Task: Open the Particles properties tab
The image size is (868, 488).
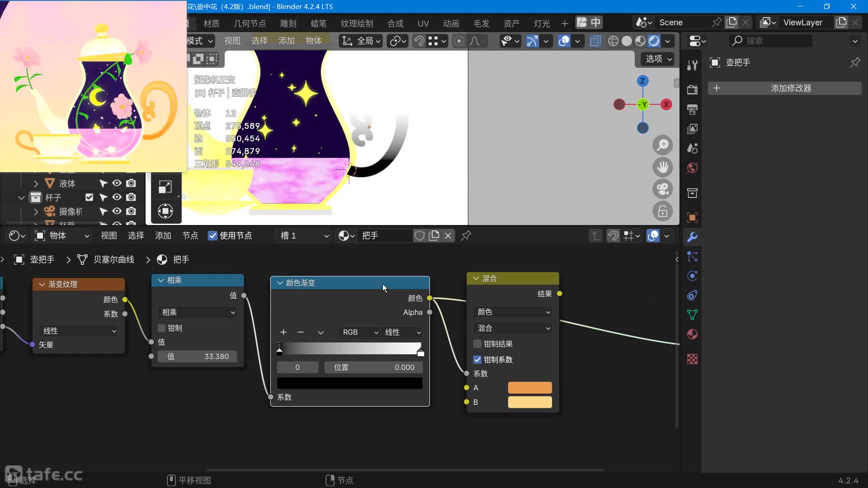Action: [692, 256]
